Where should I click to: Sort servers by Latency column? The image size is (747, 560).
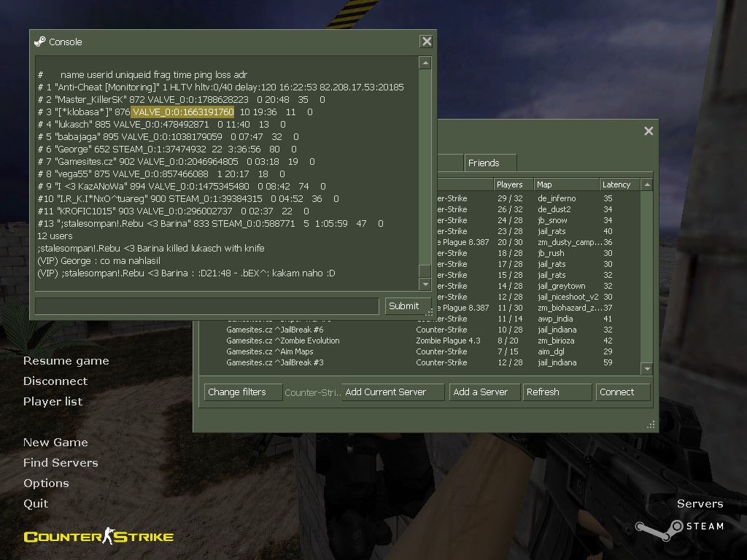pyautogui.click(x=619, y=184)
